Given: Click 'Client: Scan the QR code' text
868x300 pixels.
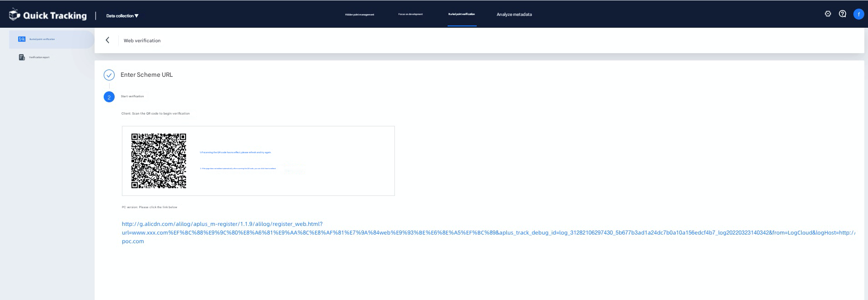Looking at the screenshot, I should [156, 114].
